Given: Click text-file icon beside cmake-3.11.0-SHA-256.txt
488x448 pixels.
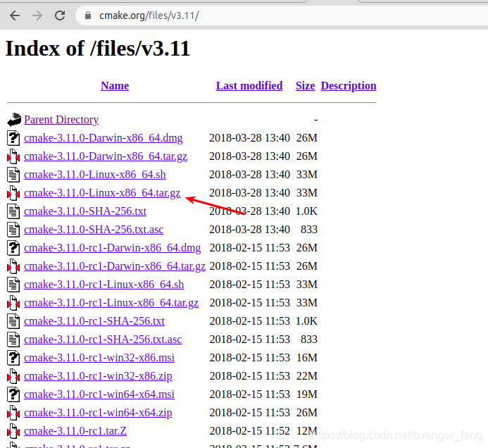Looking at the screenshot, I should 13,211.
